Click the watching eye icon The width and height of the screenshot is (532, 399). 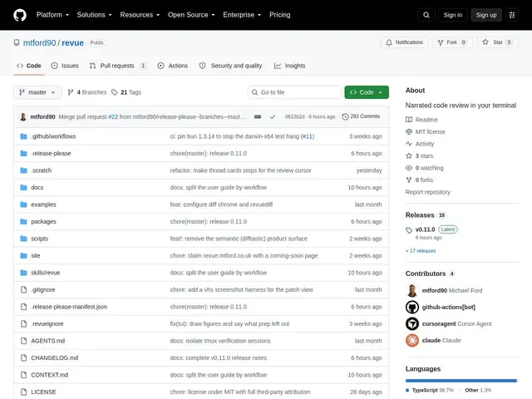point(409,168)
